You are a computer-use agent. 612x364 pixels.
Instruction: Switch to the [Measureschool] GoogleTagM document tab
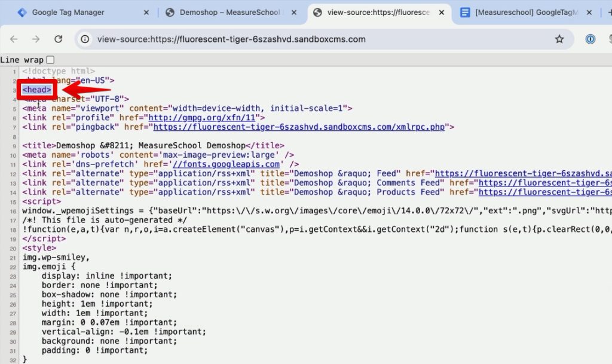[x=526, y=13]
